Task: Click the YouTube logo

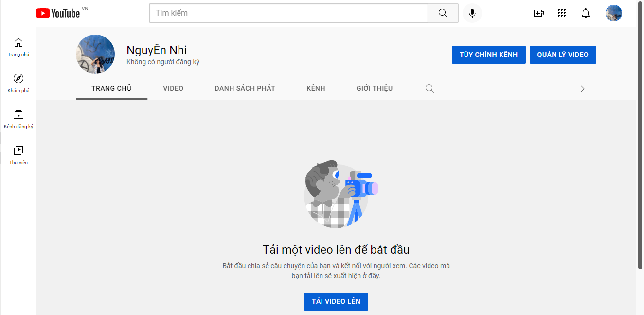Action: 58,13
